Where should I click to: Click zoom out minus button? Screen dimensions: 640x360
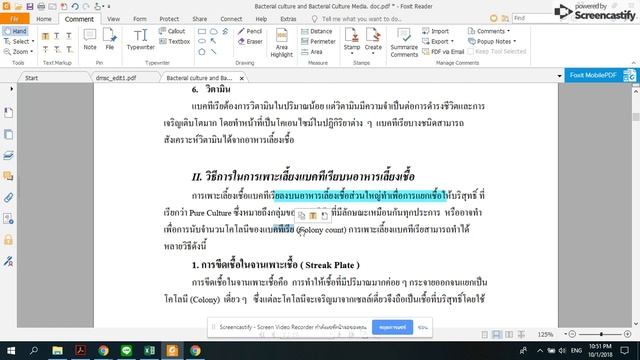point(572,334)
